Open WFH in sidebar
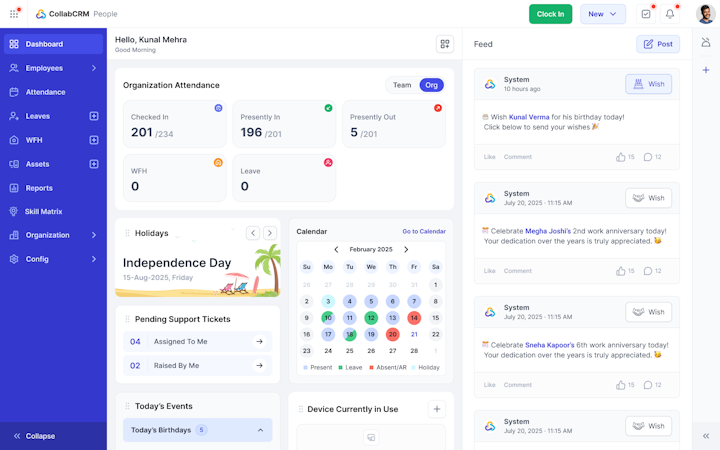The width and height of the screenshot is (720, 450). [34, 140]
